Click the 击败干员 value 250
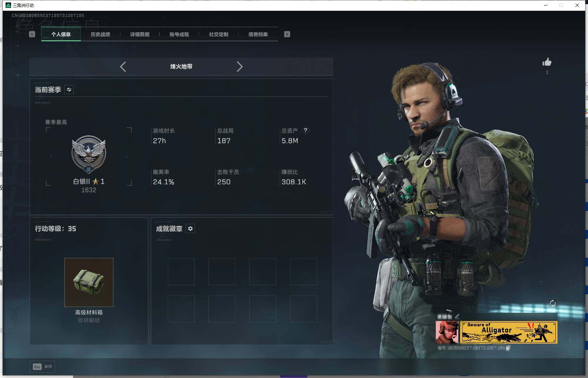 click(x=224, y=182)
